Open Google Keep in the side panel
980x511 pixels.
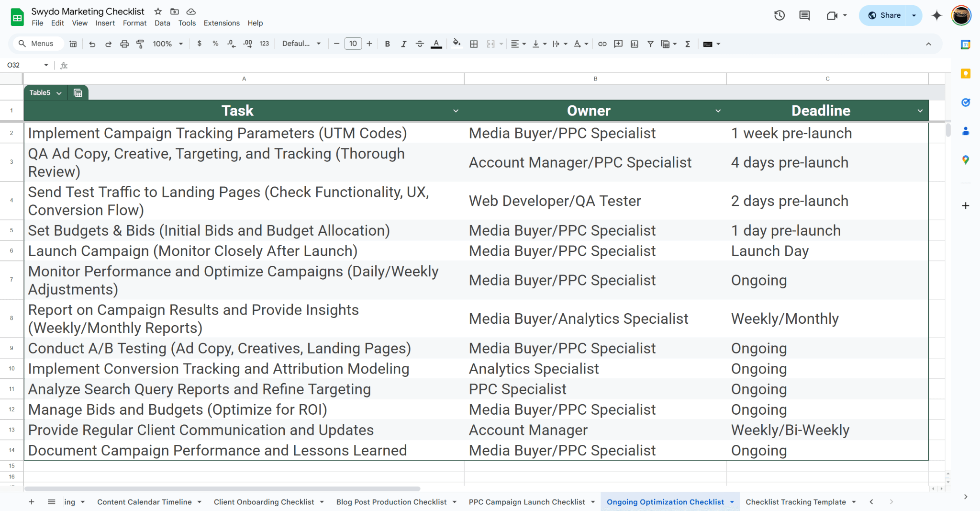(x=966, y=73)
